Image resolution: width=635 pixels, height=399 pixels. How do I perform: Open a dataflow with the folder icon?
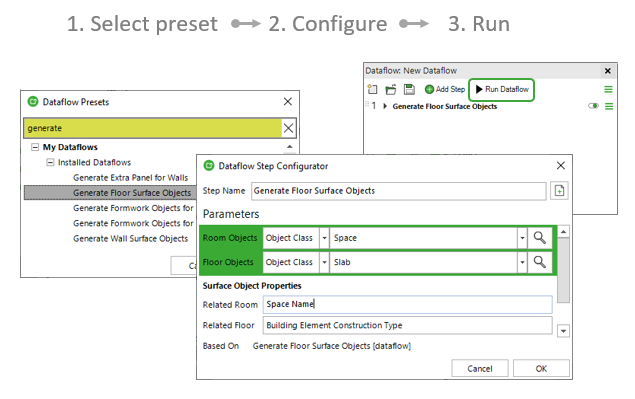[x=391, y=89]
